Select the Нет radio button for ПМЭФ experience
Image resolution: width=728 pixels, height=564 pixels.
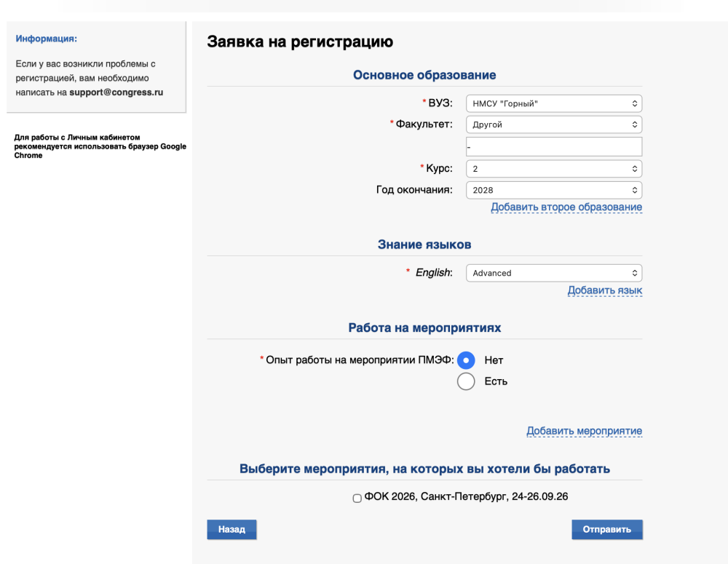[466, 360]
